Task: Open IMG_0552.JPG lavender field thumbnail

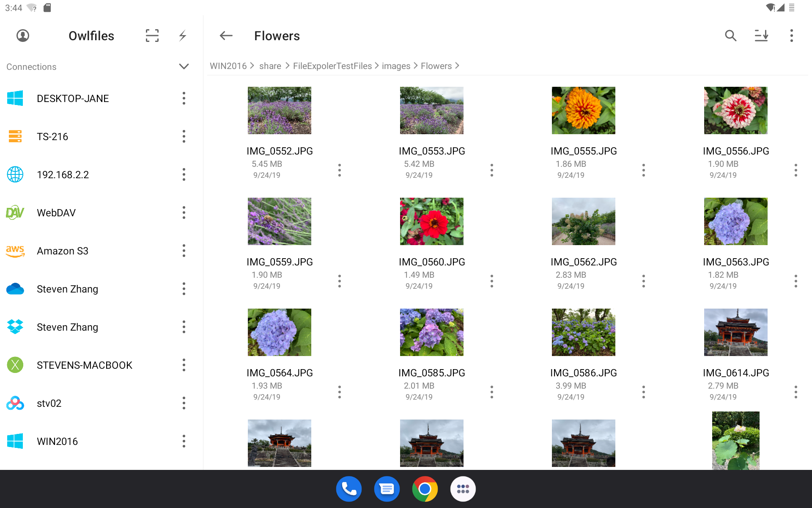Action: 280,110
